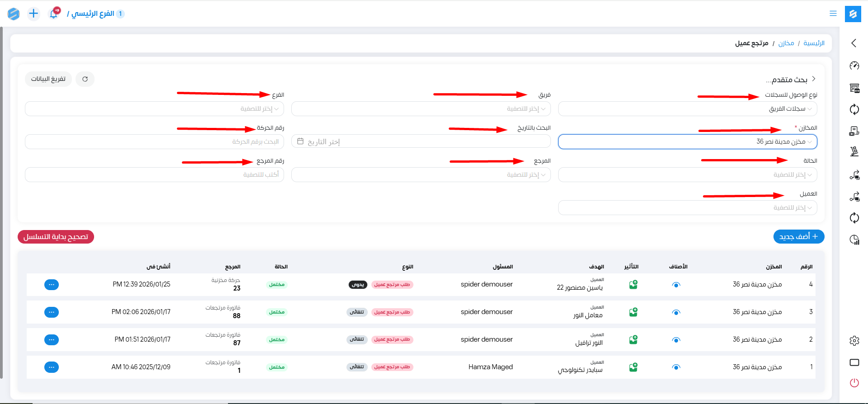
Task: Click the أضف جديد add new button
Action: click(798, 237)
